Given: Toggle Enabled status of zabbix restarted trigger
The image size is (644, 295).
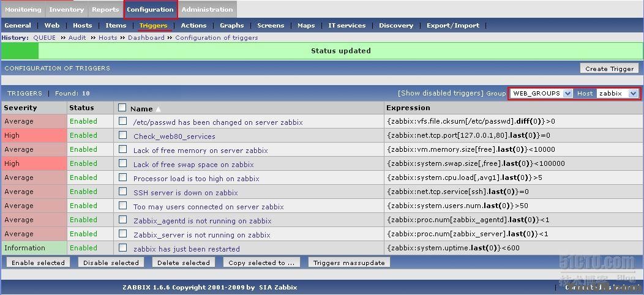Looking at the screenshot, I should pos(83,248).
